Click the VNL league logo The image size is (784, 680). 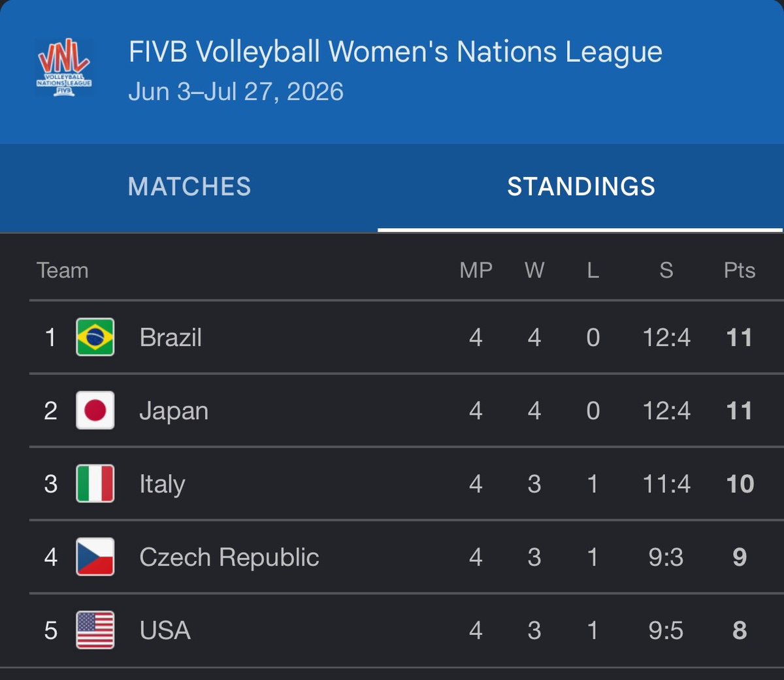(64, 68)
